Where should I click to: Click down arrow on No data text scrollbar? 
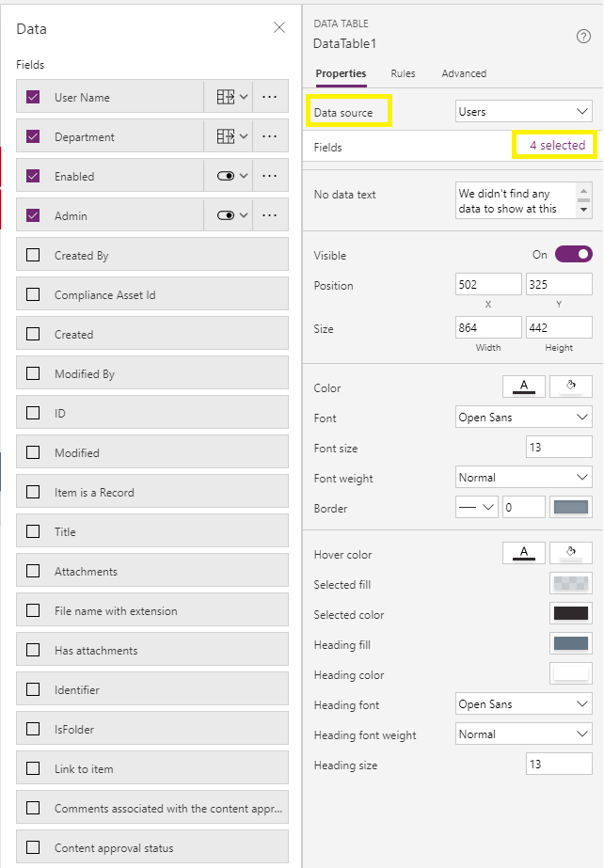point(583,211)
